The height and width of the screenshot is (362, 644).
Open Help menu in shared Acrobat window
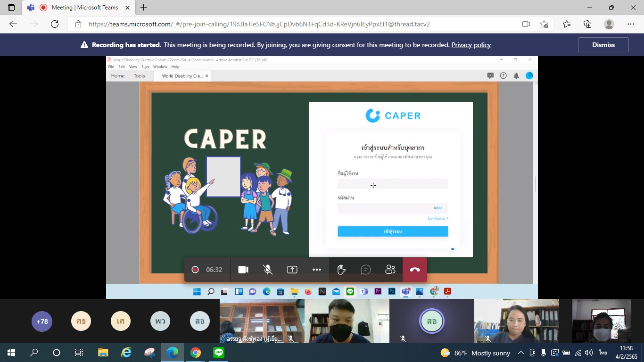[x=175, y=67]
